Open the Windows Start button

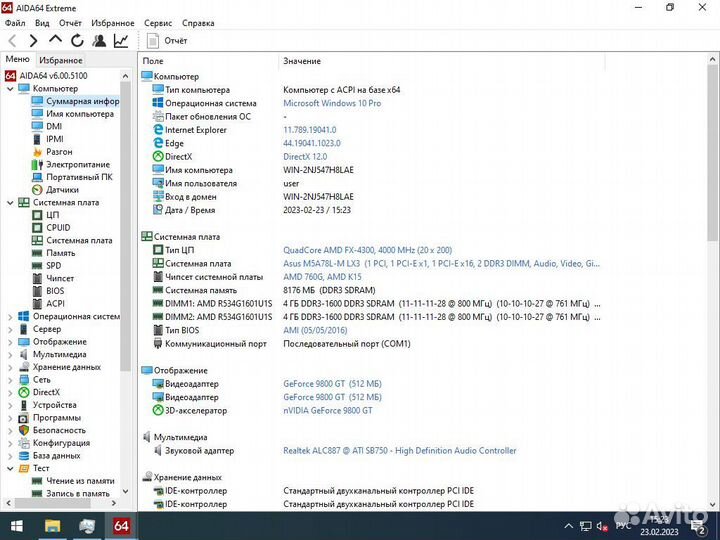(17, 526)
